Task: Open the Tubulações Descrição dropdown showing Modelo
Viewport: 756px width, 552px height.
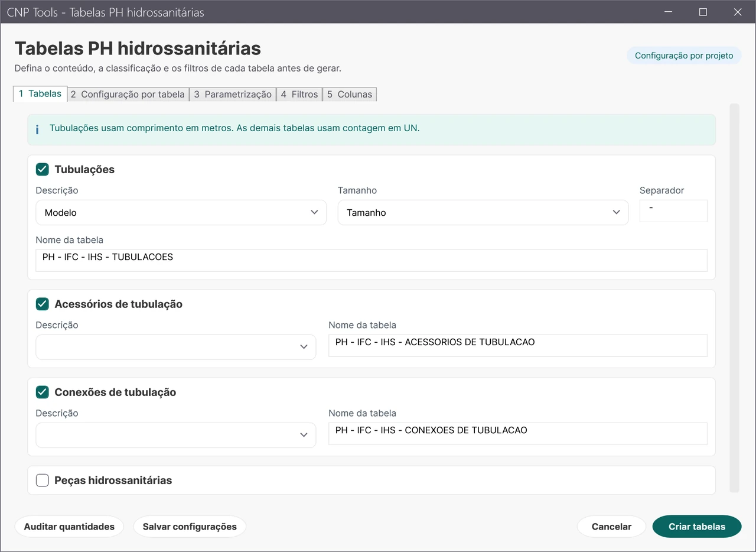Action: point(181,212)
